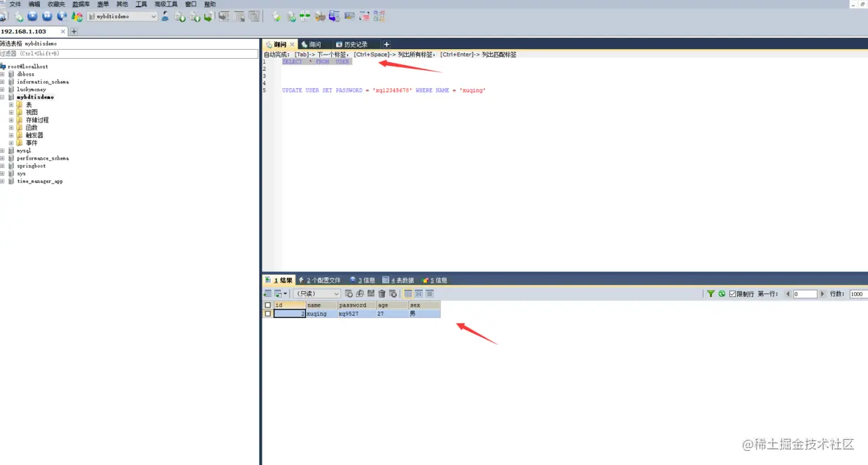Add a new query tab with plus button
This screenshot has height=465, width=868.
tap(386, 44)
